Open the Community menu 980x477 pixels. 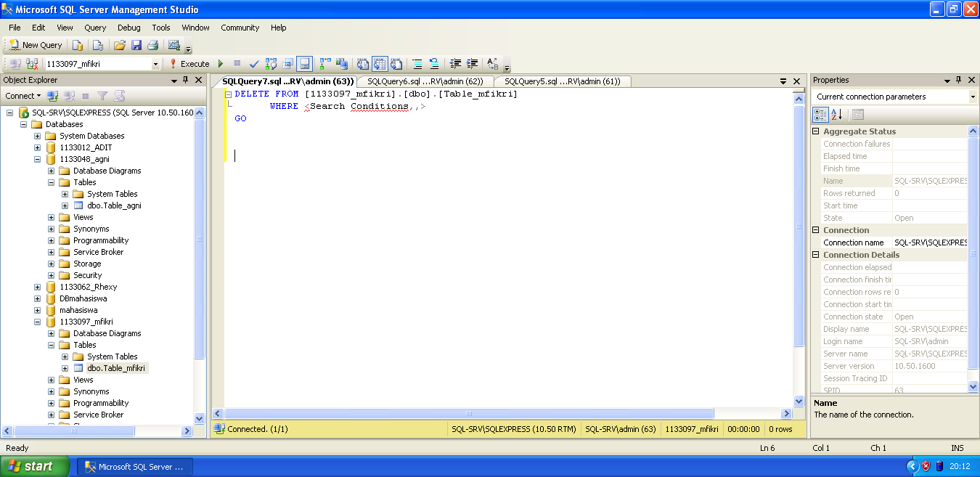[240, 28]
